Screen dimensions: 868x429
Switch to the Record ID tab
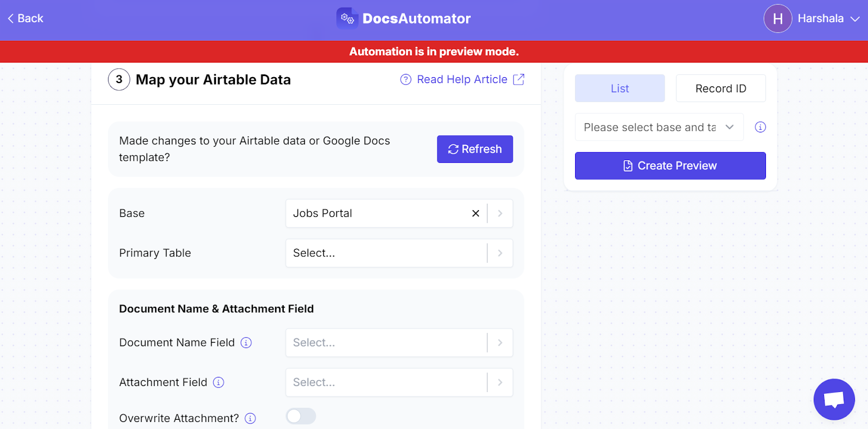coord(721,89)
